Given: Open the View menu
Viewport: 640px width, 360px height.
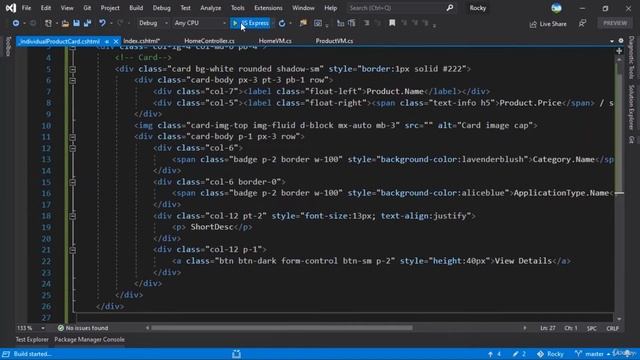Looking at the screenshot, I should (67, 8).
